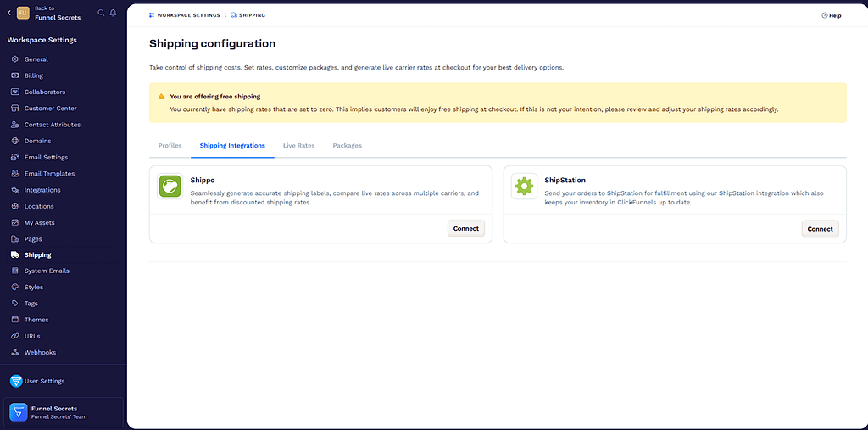Click the Contact Attributes icon
Viewport: 868px width, 430px height.
[15, 125]
